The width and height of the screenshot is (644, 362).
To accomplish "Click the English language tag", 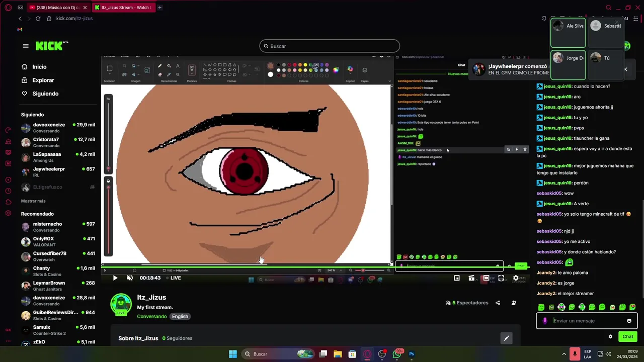I will tap(180, 316).
